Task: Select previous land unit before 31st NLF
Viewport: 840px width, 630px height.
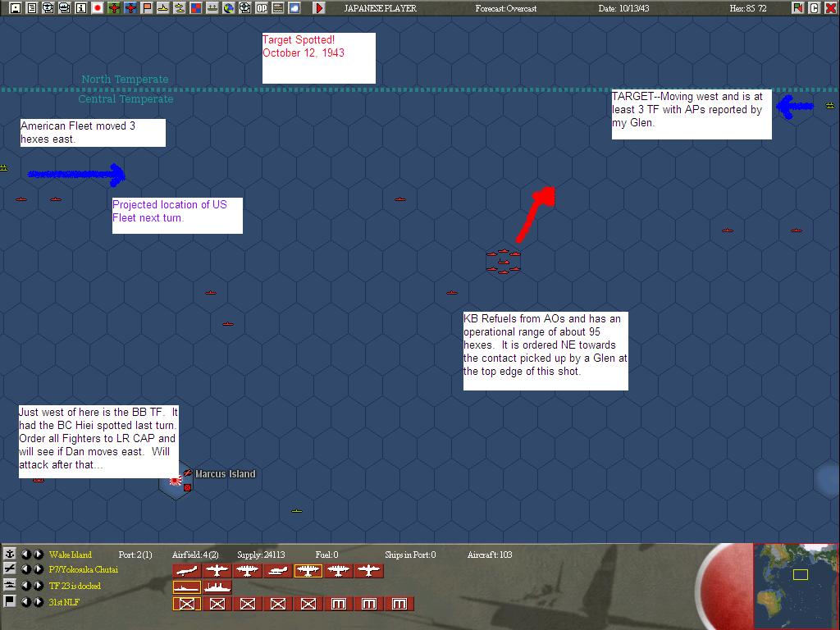Action: coord(25,601)
